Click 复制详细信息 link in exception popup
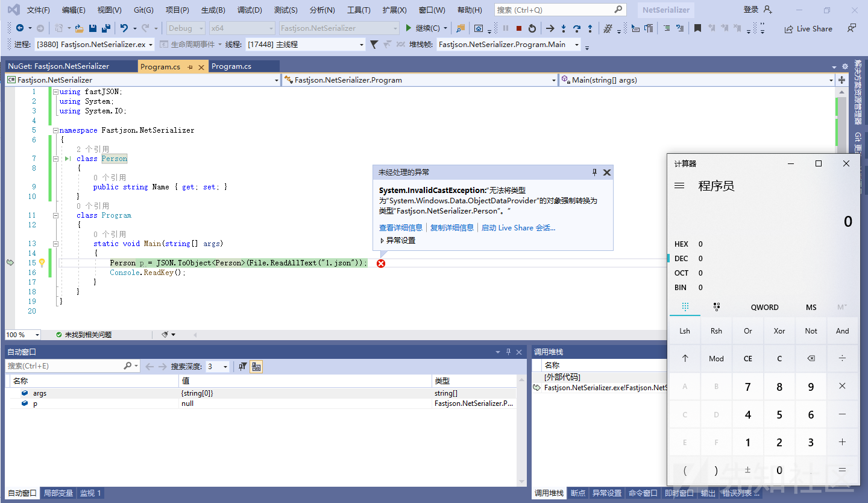868x503 pixels. (452, 227)
